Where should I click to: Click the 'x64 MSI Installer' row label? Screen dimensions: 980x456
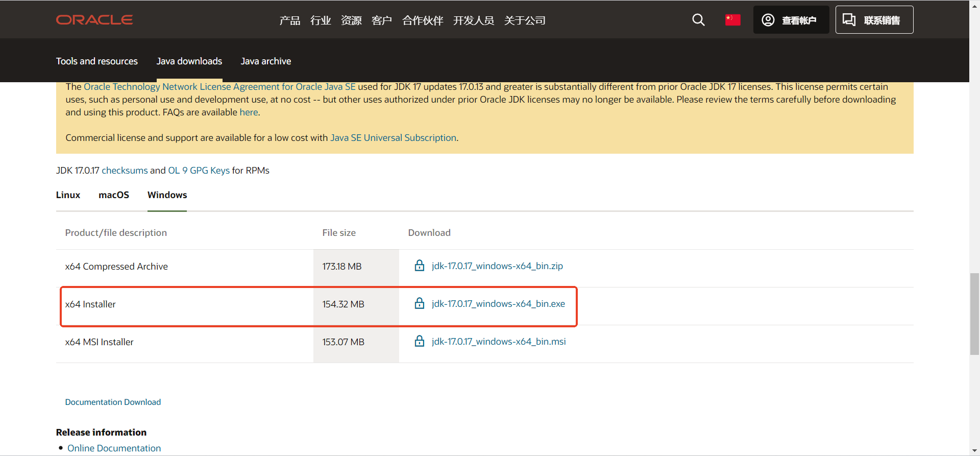[100, 342]
